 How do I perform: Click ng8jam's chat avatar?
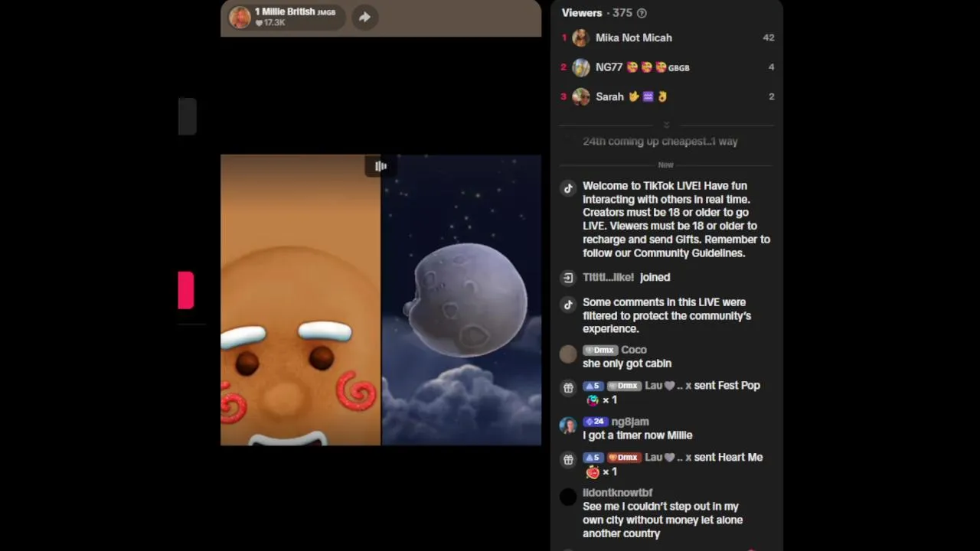point(568,426)
